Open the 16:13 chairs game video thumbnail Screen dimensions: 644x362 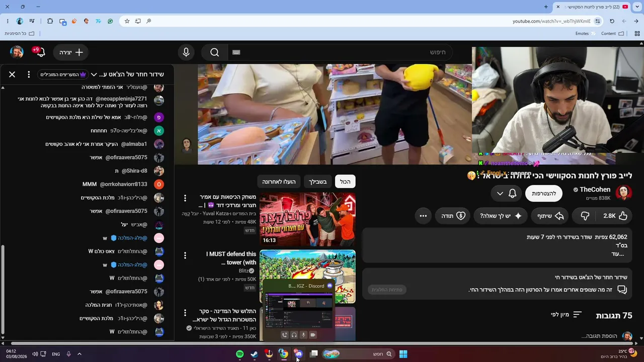pyautogui.click(x=307, y=219)
